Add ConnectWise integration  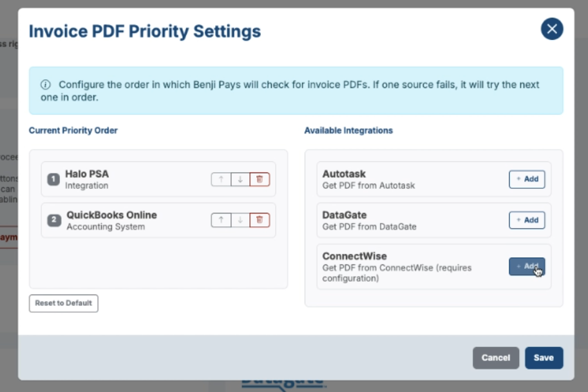pos(527,266)
